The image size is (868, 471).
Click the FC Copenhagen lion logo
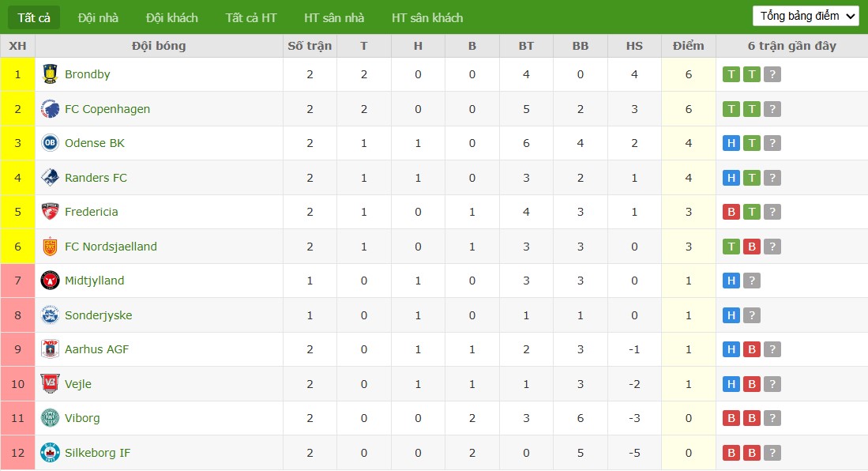coord(50,108)
